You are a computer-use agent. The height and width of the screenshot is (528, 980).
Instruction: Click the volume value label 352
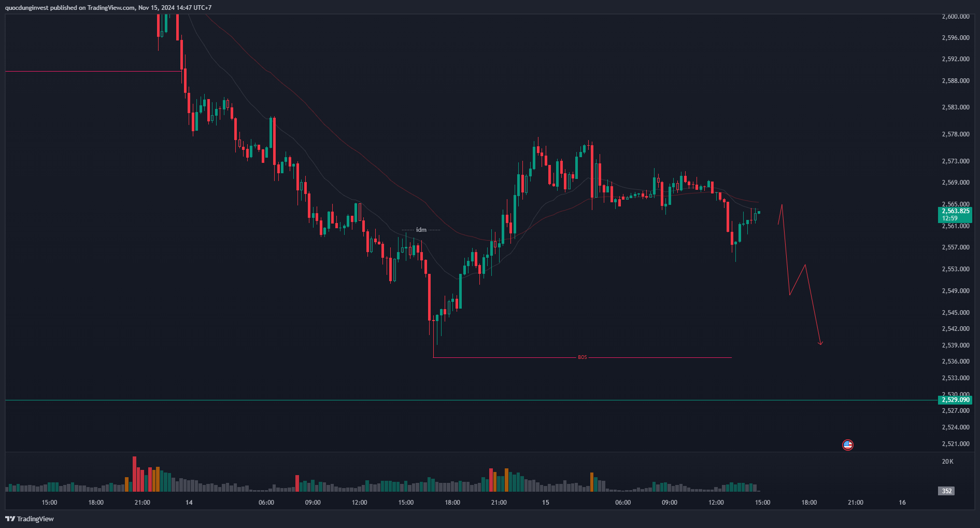click(946, 491)
